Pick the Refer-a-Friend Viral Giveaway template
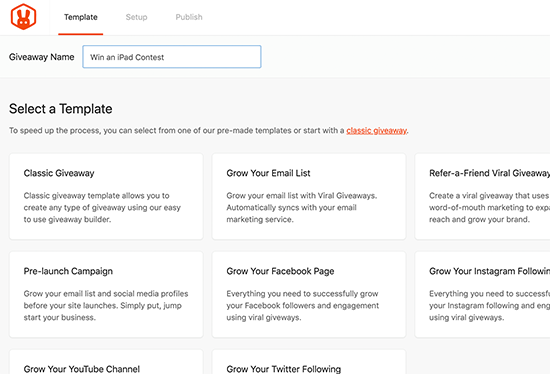The image size is (550, 374). pos(482,196)
